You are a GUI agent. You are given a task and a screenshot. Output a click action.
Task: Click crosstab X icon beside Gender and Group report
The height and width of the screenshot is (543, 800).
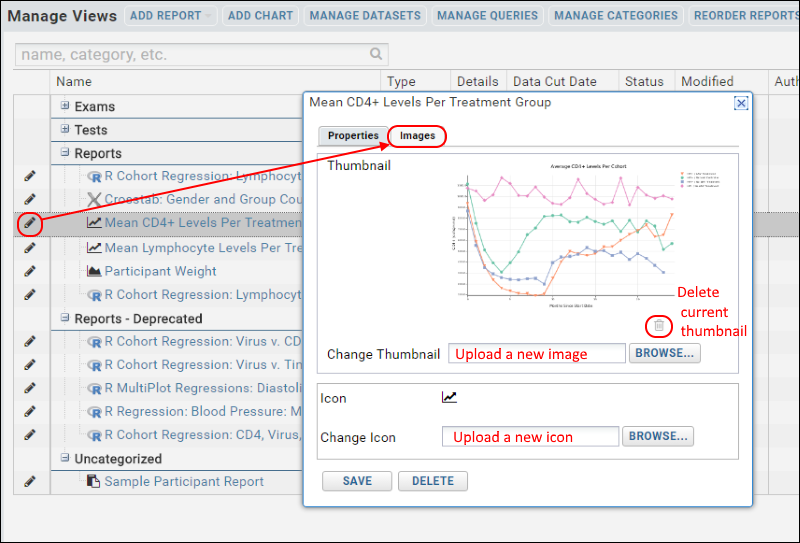tap(94, 199)
